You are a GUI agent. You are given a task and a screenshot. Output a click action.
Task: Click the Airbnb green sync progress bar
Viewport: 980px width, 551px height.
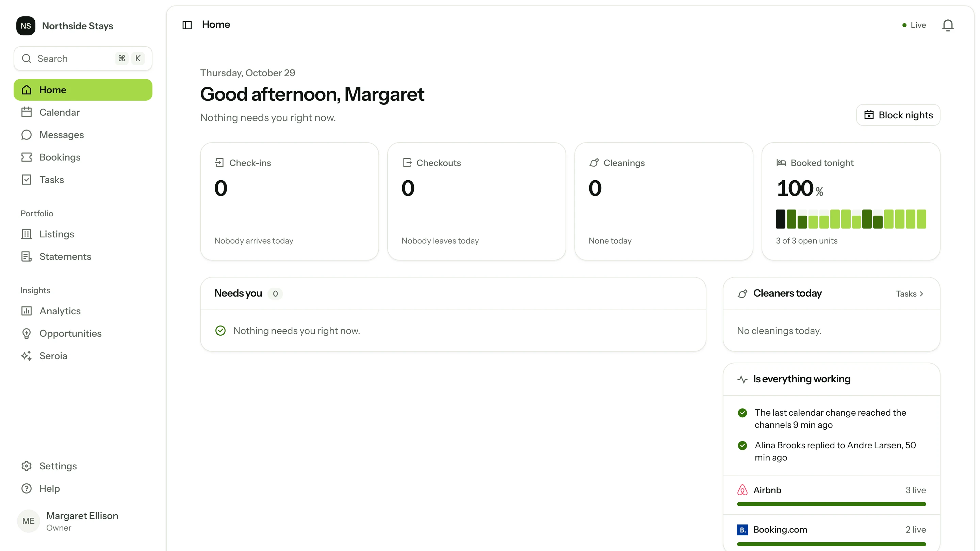point(831,504)
